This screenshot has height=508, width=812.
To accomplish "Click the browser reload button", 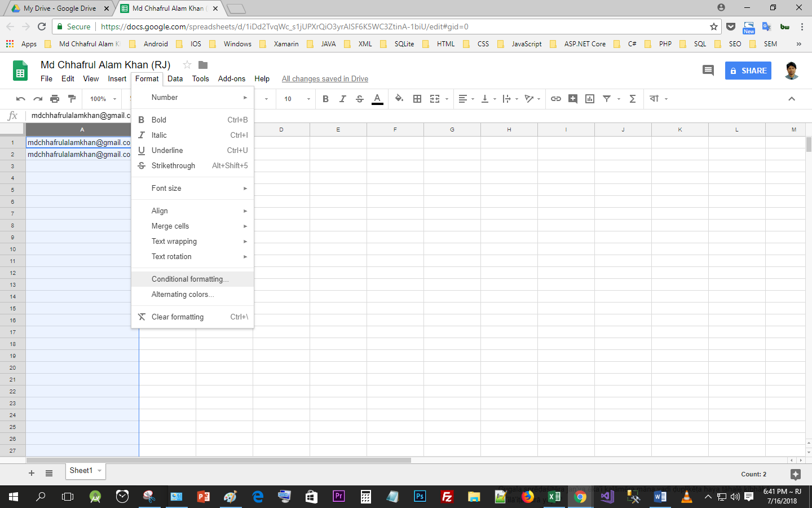I will tap(42, 27).
